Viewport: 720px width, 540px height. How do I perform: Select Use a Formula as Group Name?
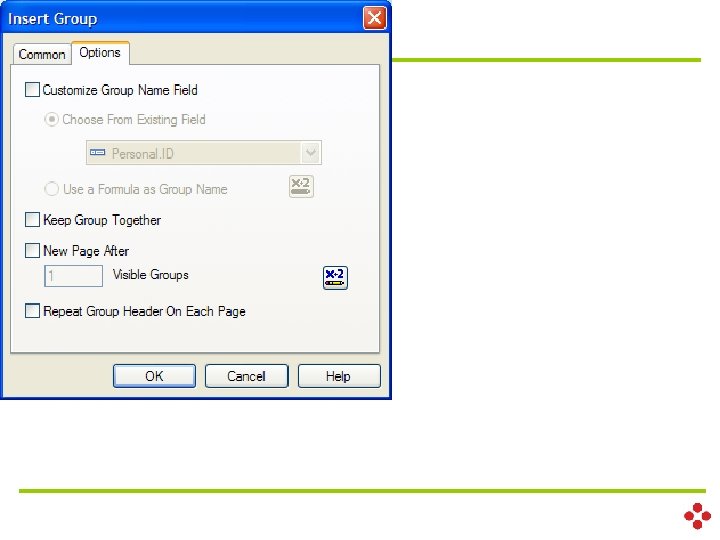(51, 189)
